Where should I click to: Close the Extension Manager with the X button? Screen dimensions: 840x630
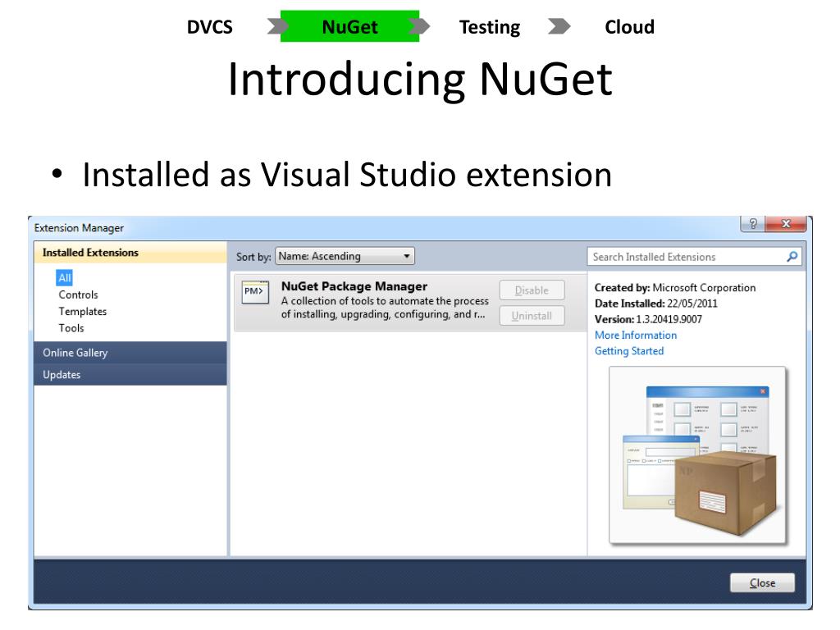pos(786,223)
